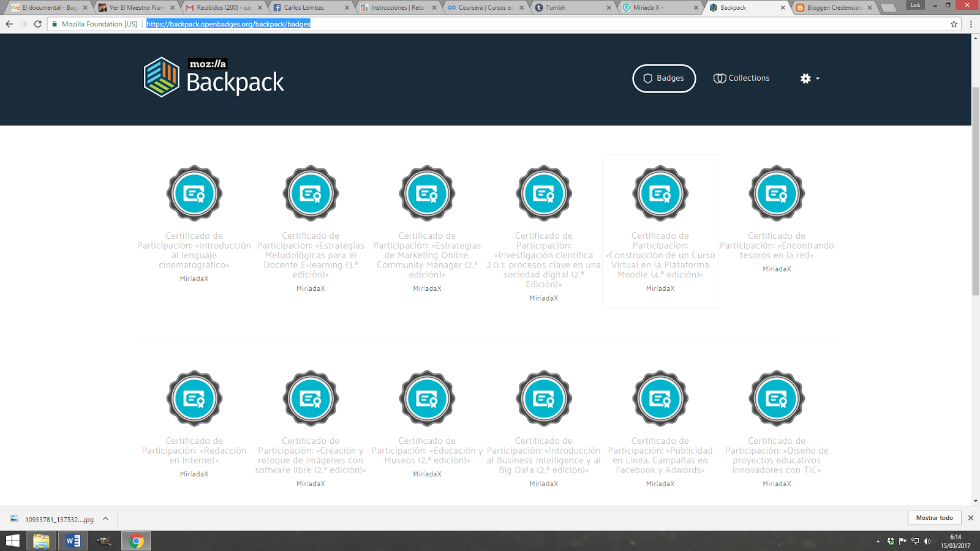
Task: Click the MiriadaX issuer under «Redacción en Internet»
Action: [x=194, y=474]
